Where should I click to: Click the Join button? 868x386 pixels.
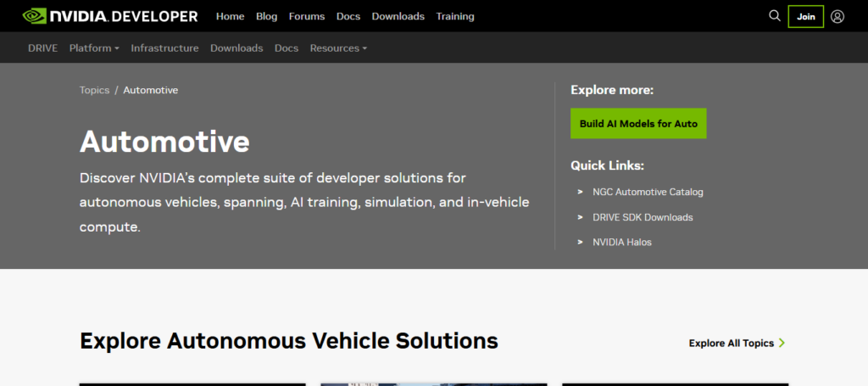pos(806,17)
